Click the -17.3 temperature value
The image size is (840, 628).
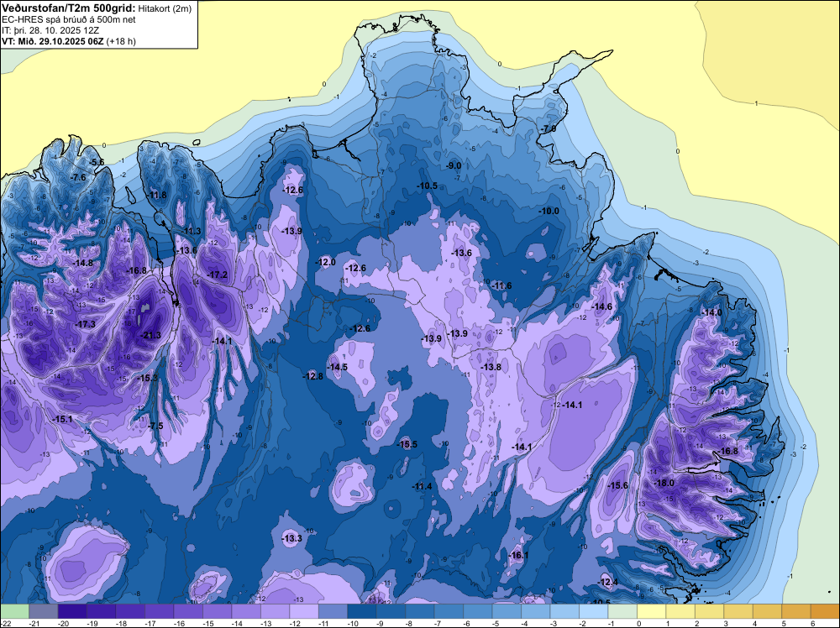click(x=85, y=324)
